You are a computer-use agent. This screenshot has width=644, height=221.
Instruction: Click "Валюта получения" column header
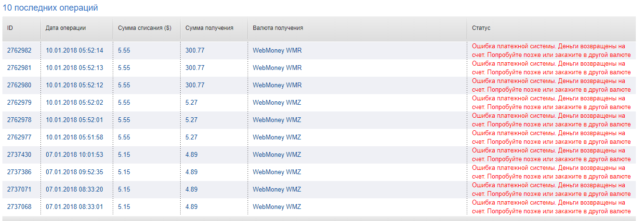point(278,28)
